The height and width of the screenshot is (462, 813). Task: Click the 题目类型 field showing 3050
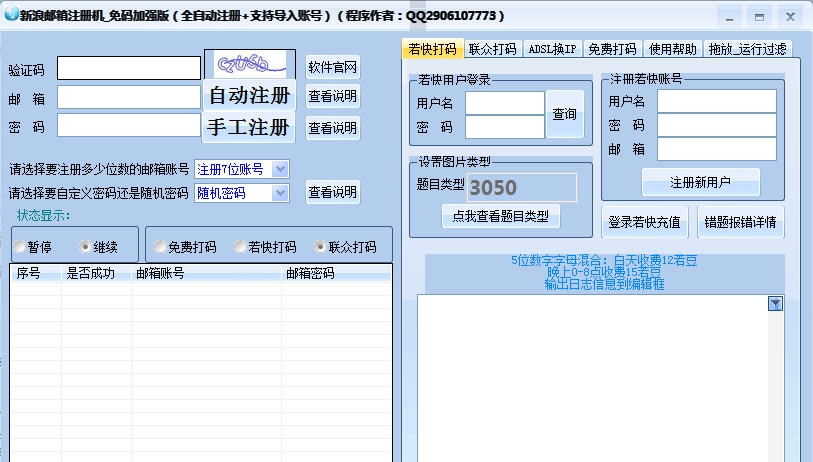tap(522, 187)
